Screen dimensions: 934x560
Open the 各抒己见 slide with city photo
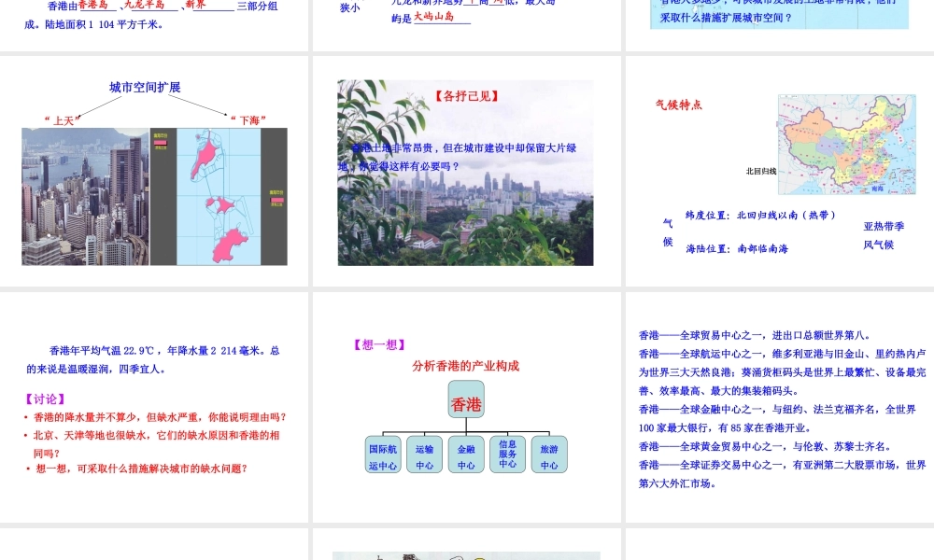pyautogui.click(x=466, y=171)
